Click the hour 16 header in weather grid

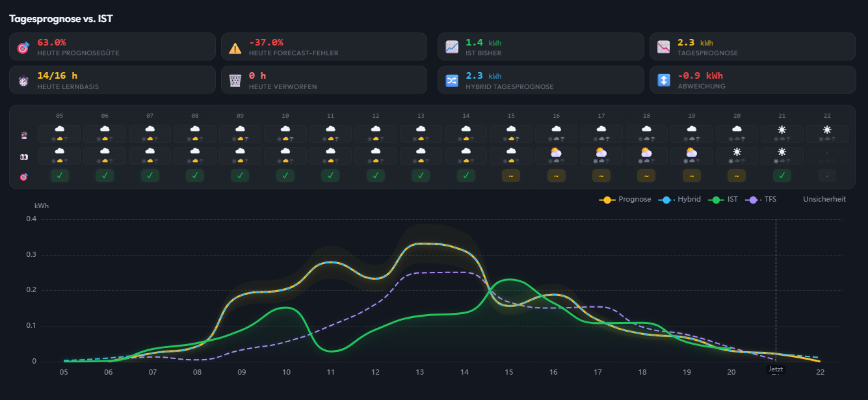pos(556,116)
